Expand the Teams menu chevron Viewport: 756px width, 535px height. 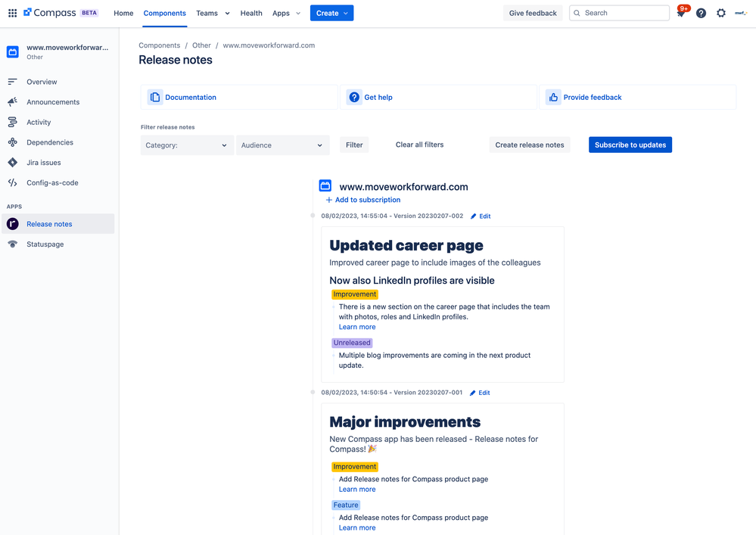228,14
